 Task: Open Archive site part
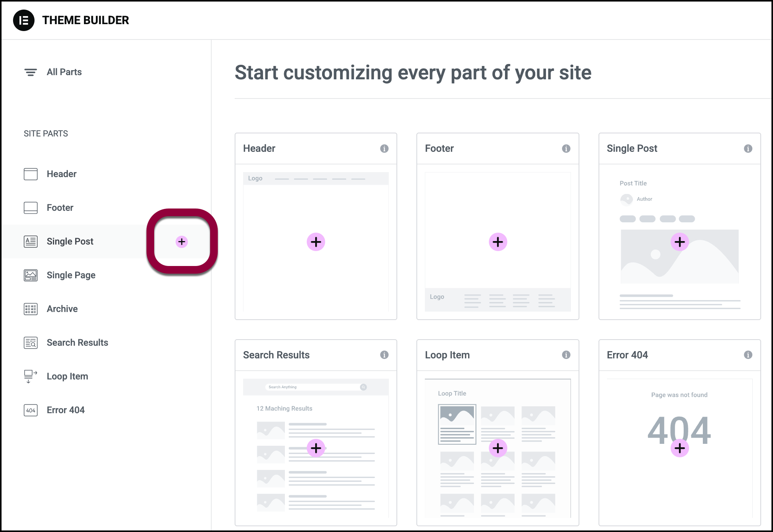pyautogui.click(x=62, y=309)
